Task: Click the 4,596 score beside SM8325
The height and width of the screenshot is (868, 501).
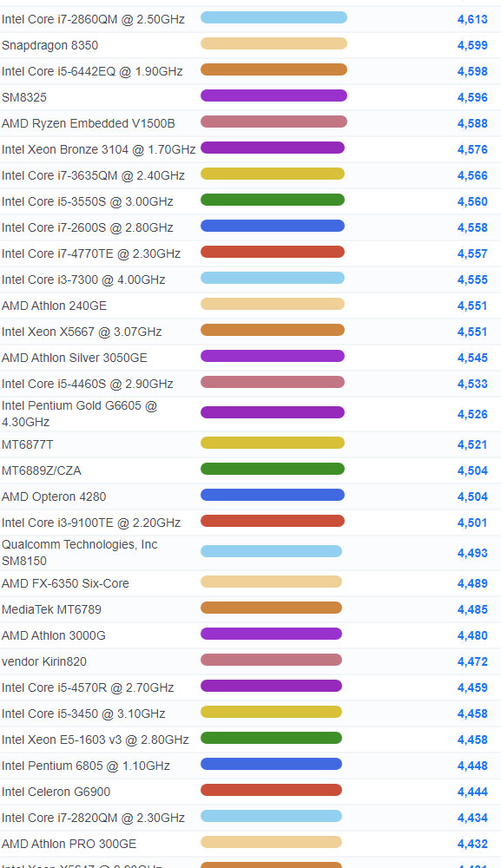Action: pos(472,97)
